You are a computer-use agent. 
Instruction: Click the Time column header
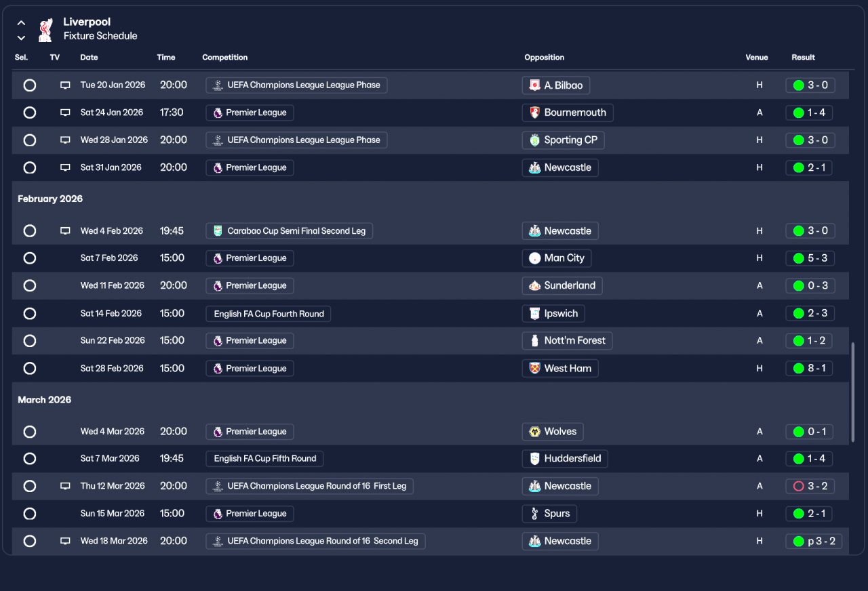166,58
